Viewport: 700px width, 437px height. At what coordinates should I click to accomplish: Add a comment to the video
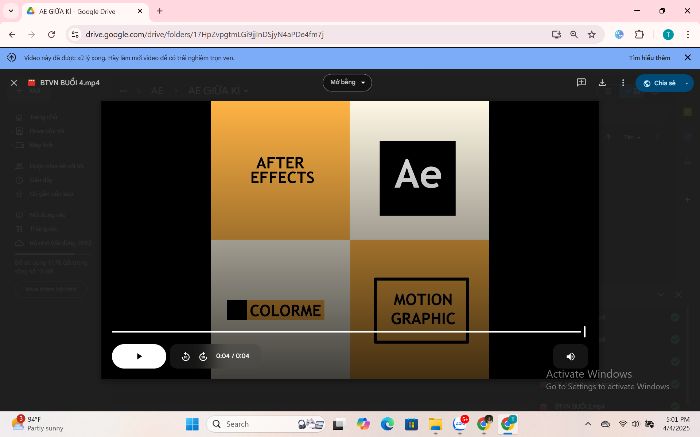[581, 83]
